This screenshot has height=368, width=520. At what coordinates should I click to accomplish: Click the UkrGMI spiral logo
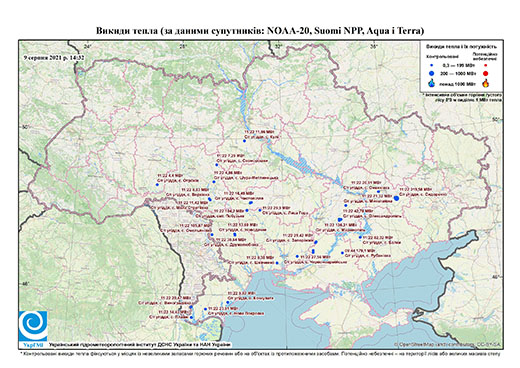pyautogui.click(x=33, y=326)
